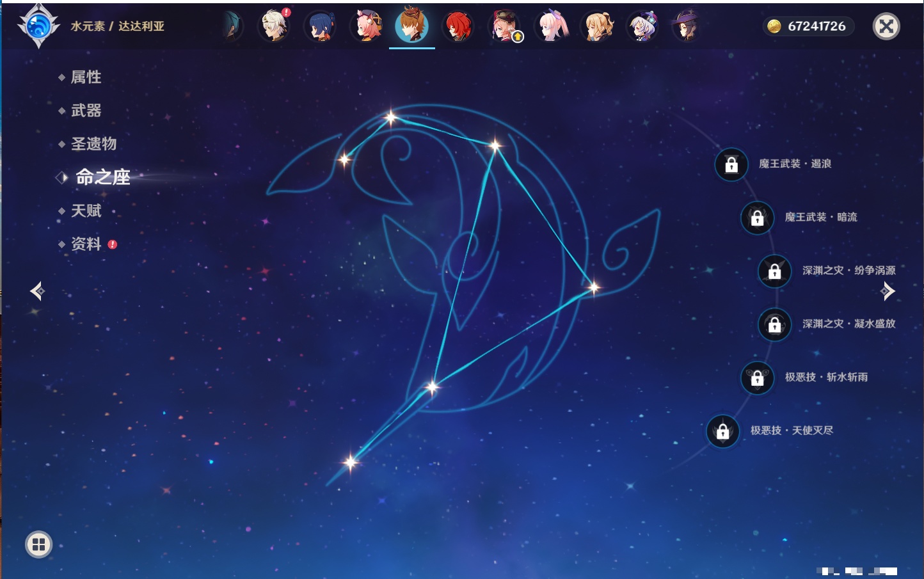
Task: Open the four-square grid icon
Action: tap(39, 544)
